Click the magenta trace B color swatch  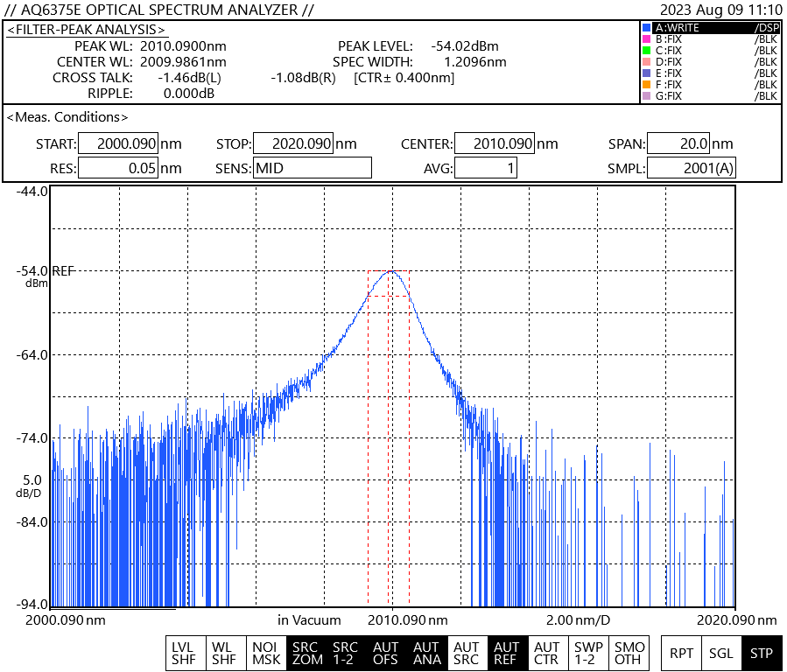tap(646, 39)
